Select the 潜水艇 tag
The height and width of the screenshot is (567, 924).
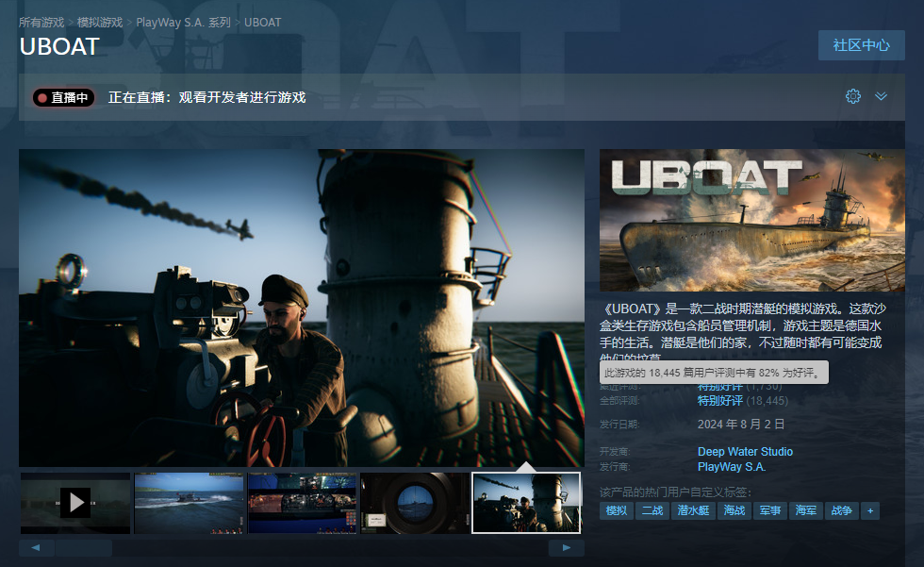[x=693, y=510]
